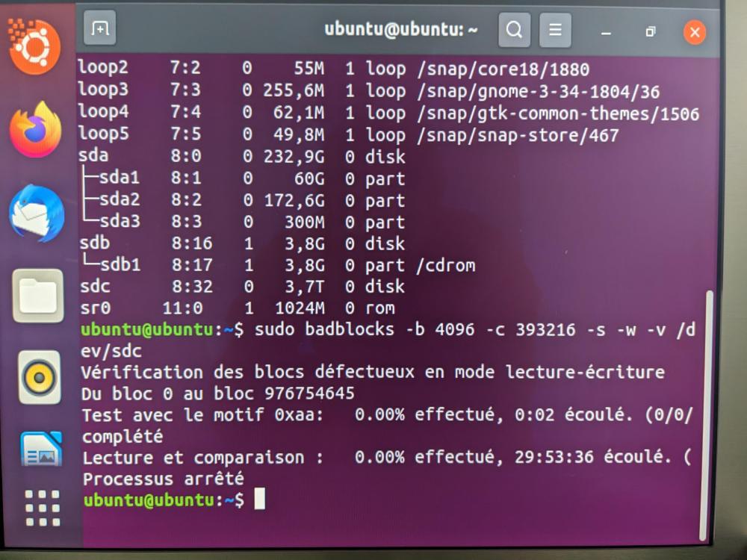Click '/snap/gtk-common-themes/1506' mount path

coord(558,113)
